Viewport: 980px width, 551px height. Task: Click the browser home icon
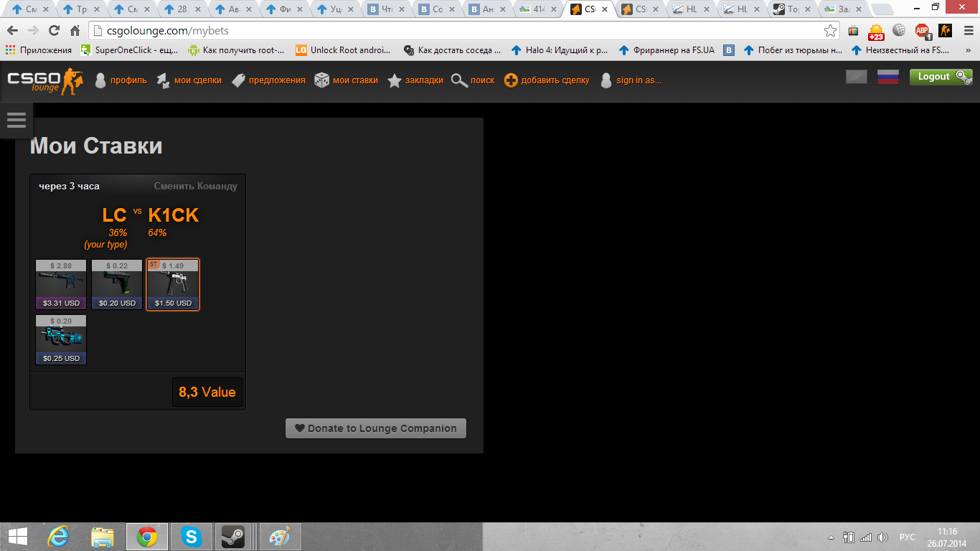click(x=75, y=31)
